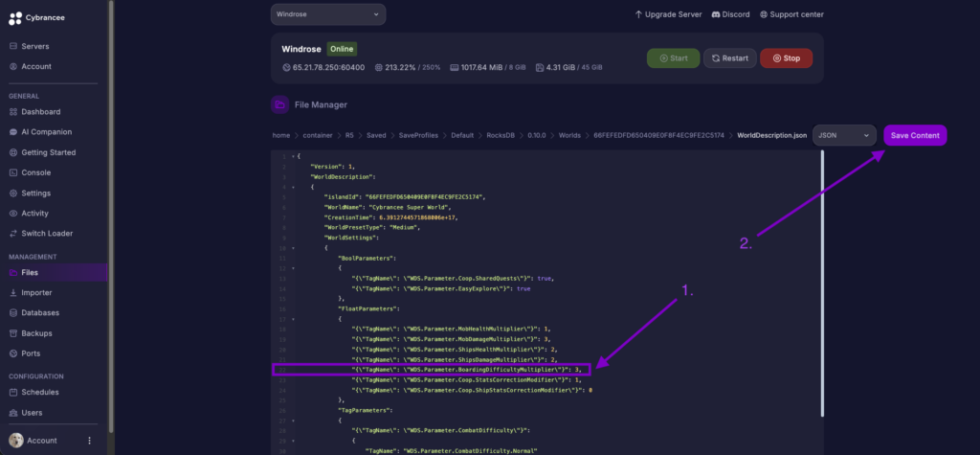Image resolution: width=980 pixels, height=455 pixels.
Task: Click the Importer download icon
Action: [x=13, y=292]
